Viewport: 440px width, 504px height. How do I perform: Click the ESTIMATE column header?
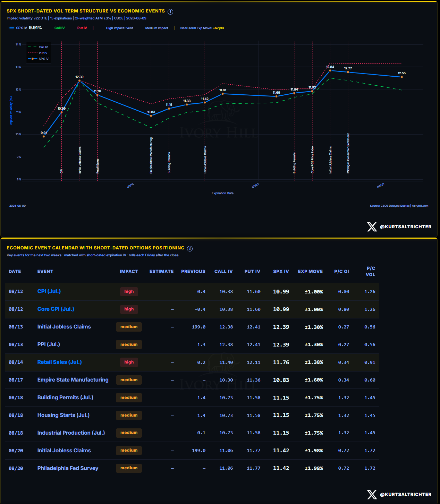(x=162, y=272)
